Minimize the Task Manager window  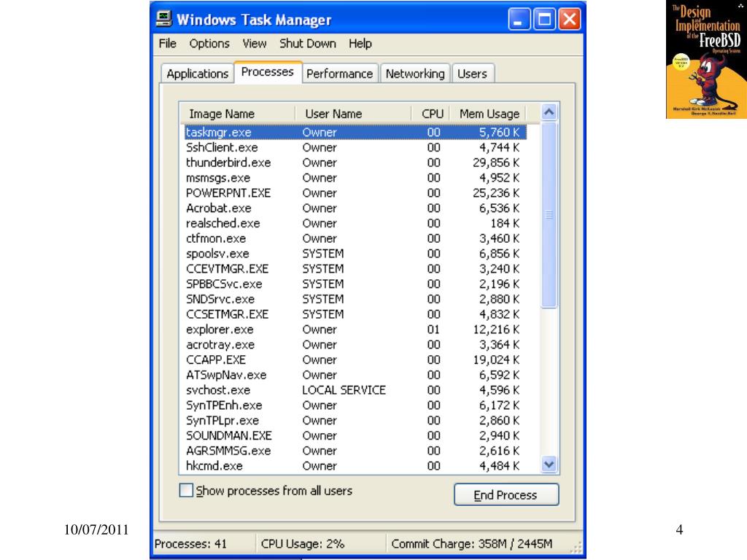coord(519,19)
